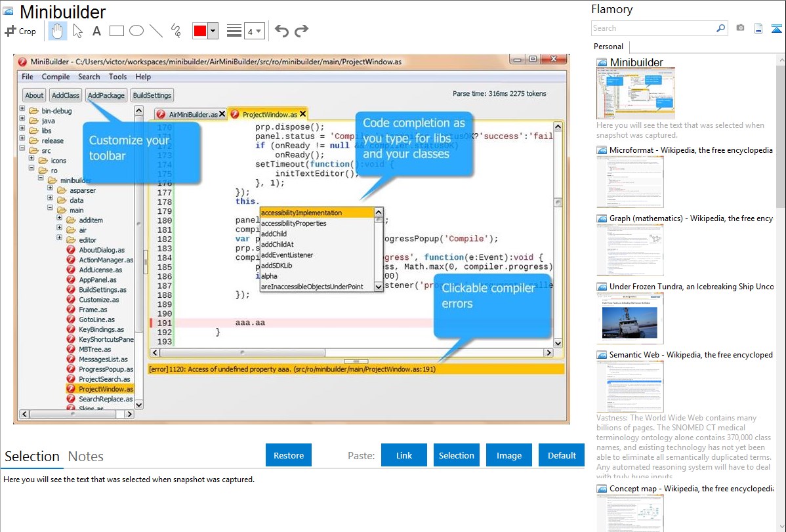Select the straight line tool
Screen dimensions: 786x532
tap(155, 31)
